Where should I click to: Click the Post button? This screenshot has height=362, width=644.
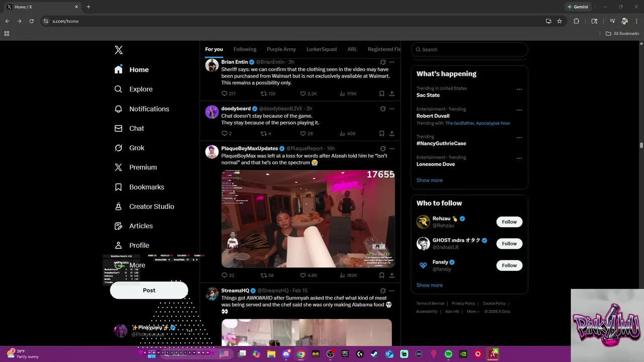[149, 290]
